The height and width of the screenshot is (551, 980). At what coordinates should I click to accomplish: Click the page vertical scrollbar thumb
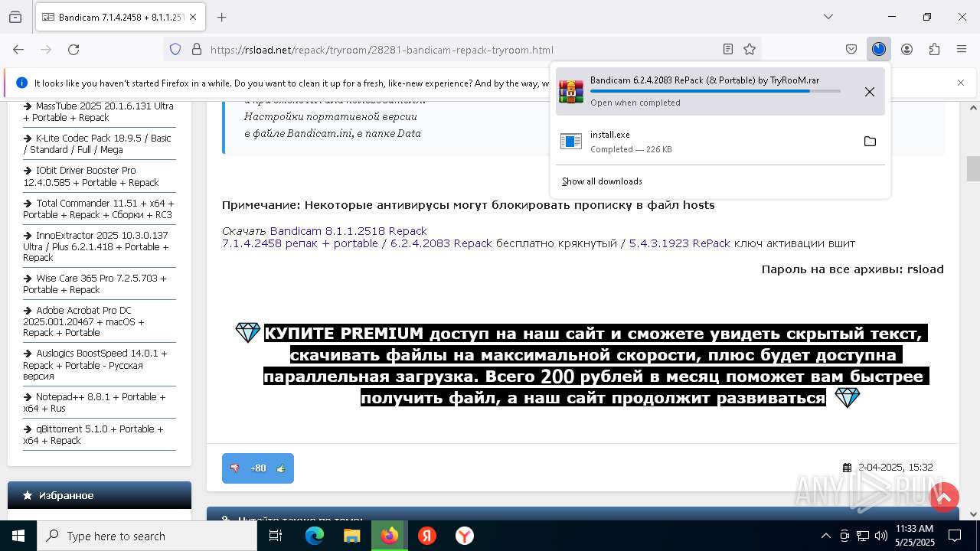point(973,168)
